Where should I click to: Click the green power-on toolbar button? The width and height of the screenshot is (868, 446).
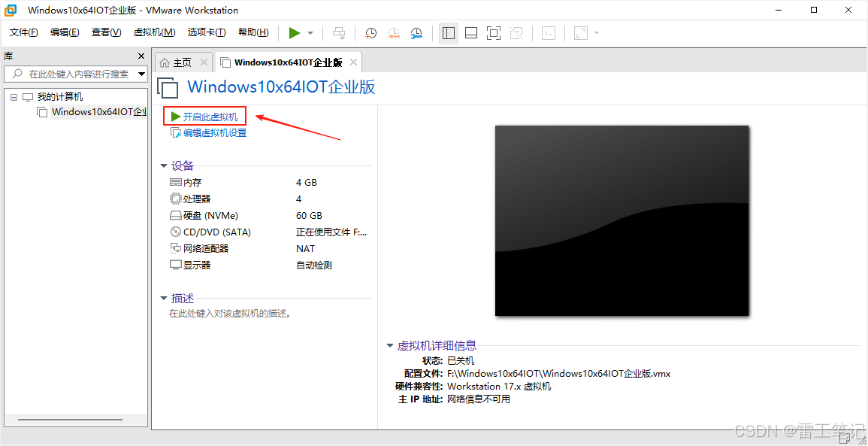point(295,33)
